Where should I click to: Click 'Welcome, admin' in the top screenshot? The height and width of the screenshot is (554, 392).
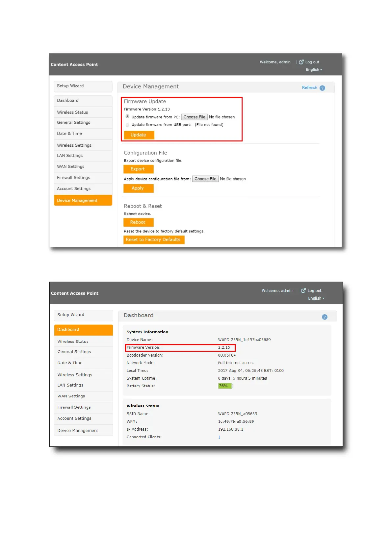[x=275, y=62]
